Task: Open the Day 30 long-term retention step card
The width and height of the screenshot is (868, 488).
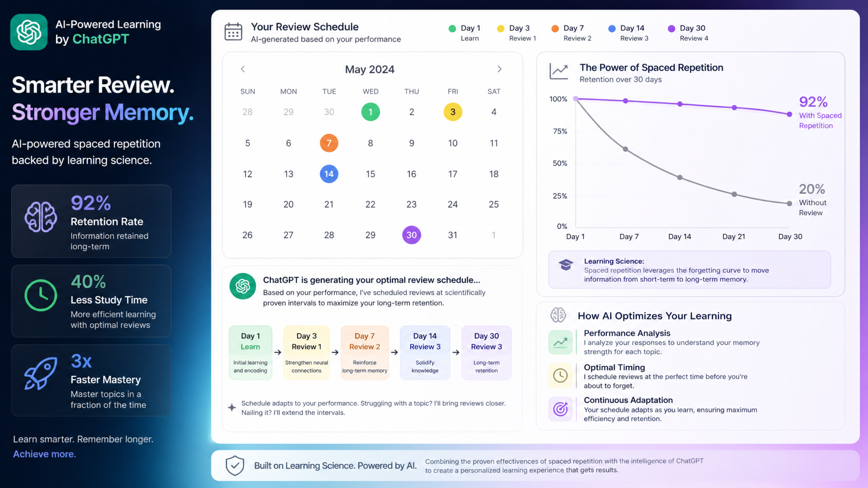Action: [487, 352]
